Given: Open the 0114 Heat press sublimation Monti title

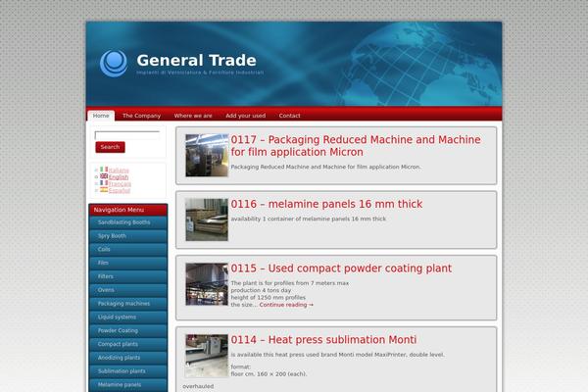Looking at the screenshot, I should click(323, 340).
